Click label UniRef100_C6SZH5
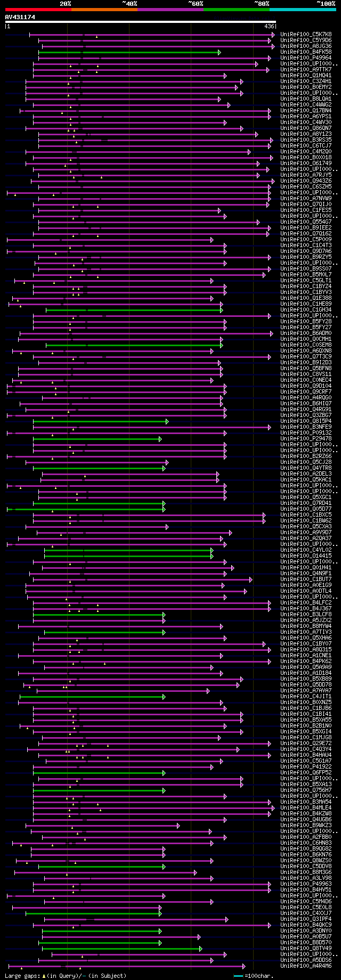This screenshot has width=341, height=980. click(306, 186)
